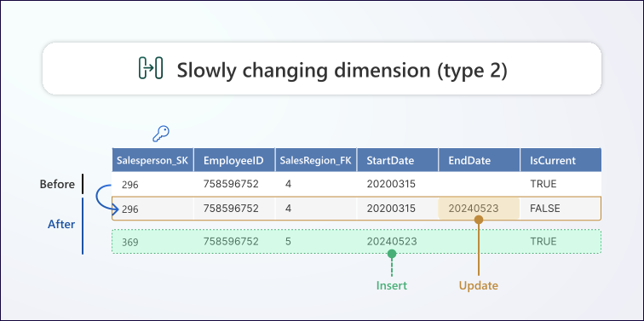Click StartDate 20200315 in the updated FALSE row
Image resolution: width=644 pixels, height=321 pixels.
[391, 209]
